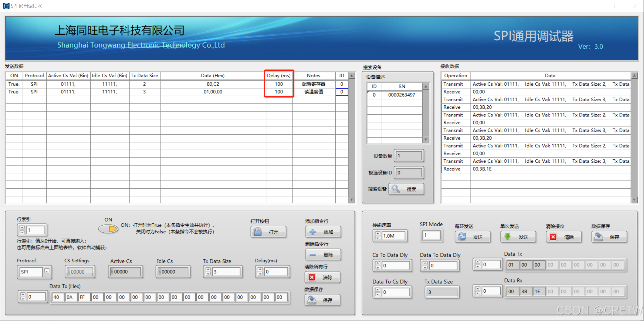The width and height of the screenshot is (644, 321).
Task: Click the folder icon on 打开 button
Action: point(258,232)
